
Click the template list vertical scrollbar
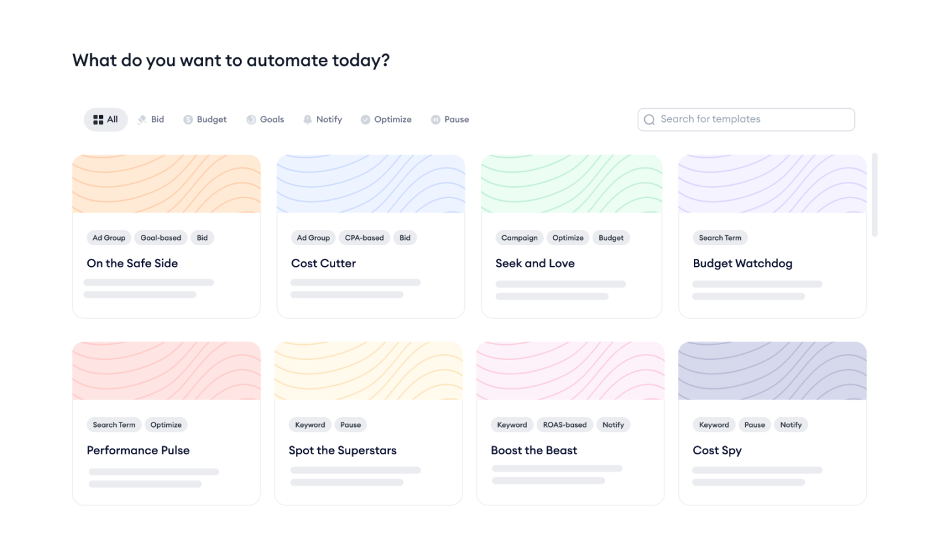874,194
